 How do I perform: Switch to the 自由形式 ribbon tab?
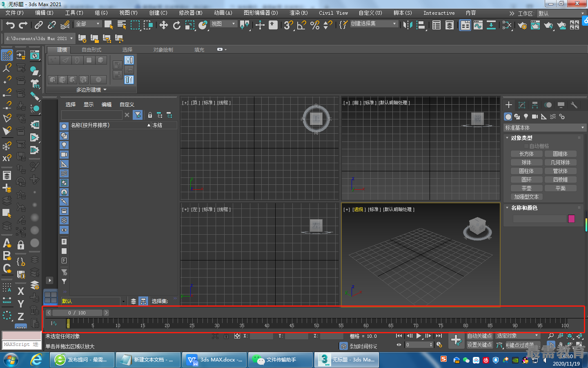(x=91, y=50)
